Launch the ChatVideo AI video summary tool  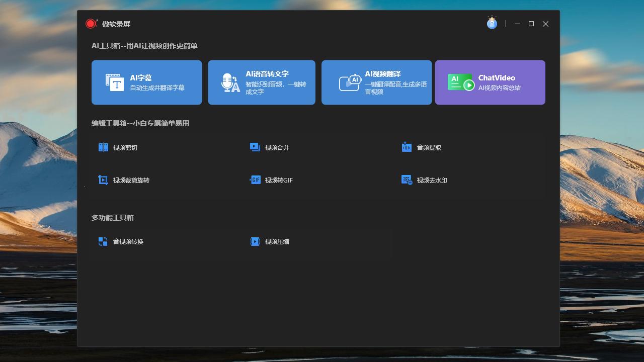click(x=490, y=82)
